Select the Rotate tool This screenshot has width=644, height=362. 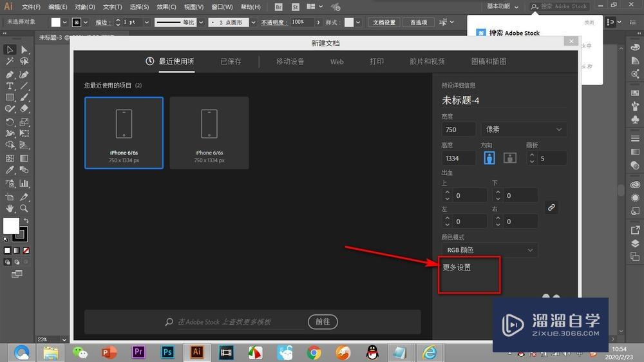coord(10,122)
